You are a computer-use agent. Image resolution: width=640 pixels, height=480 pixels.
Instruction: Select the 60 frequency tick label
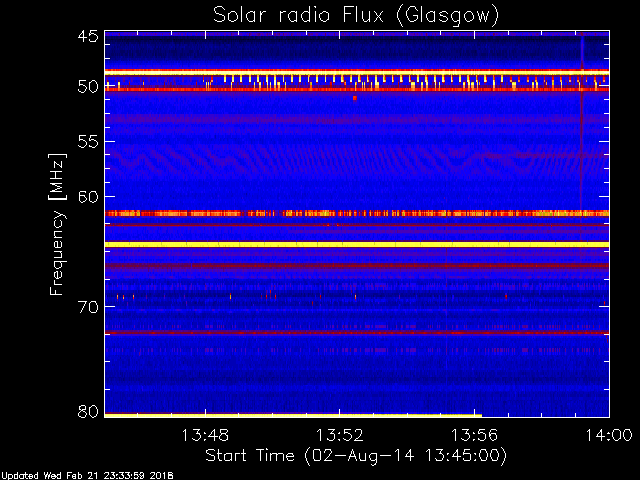point(88,197)
